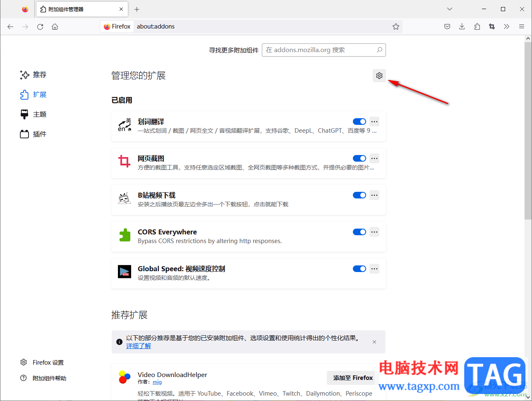
Task: Follow the 详细了解 link
Action: [139, 346]
